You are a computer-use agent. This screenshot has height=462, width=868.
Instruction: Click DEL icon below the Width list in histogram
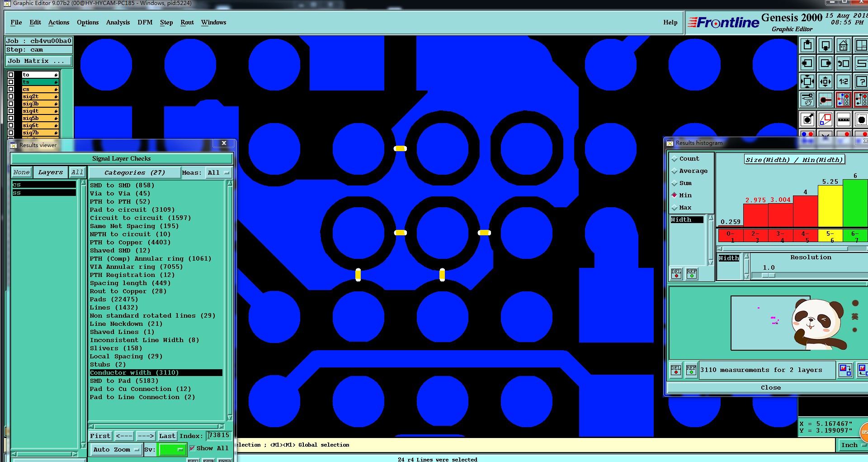676,274
